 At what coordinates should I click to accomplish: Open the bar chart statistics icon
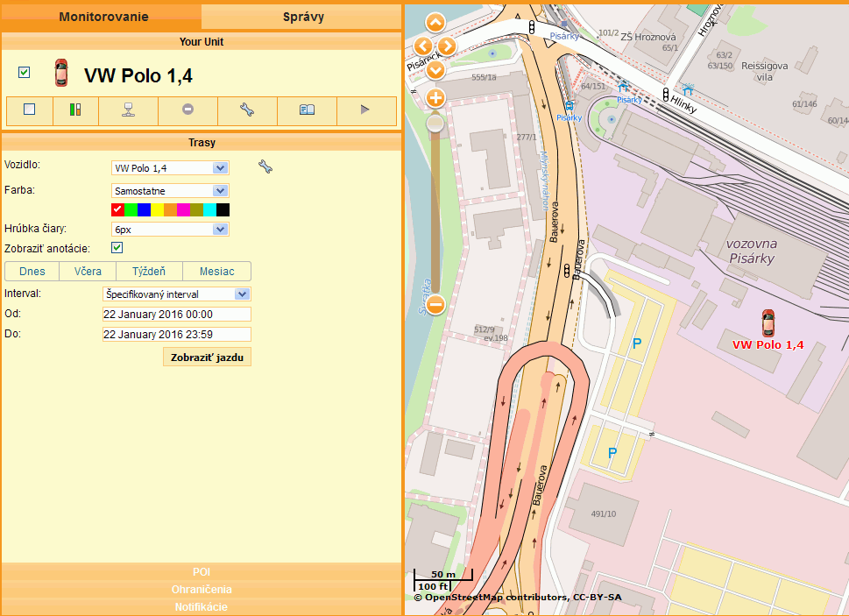point(76,110)
